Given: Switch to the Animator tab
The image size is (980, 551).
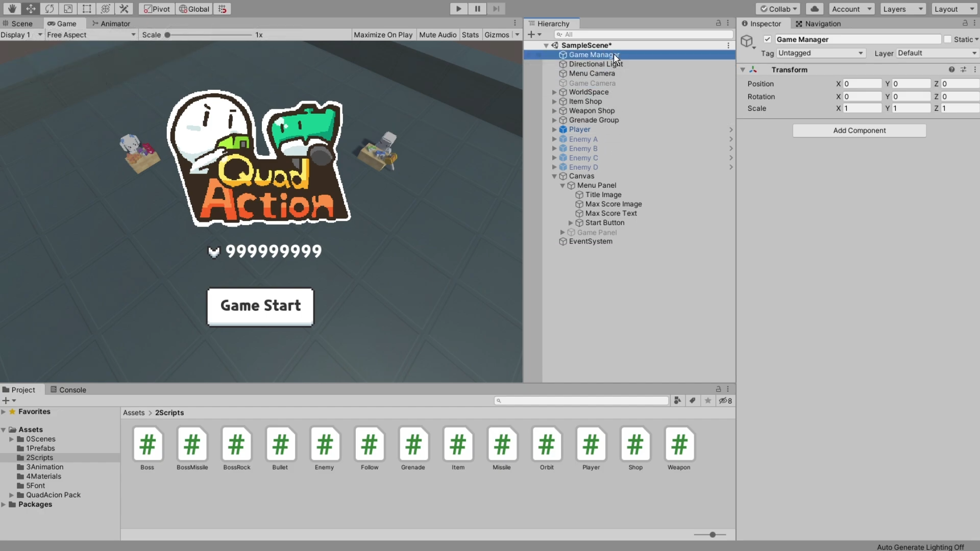Looking at the screenshot, I should [111, 23].
